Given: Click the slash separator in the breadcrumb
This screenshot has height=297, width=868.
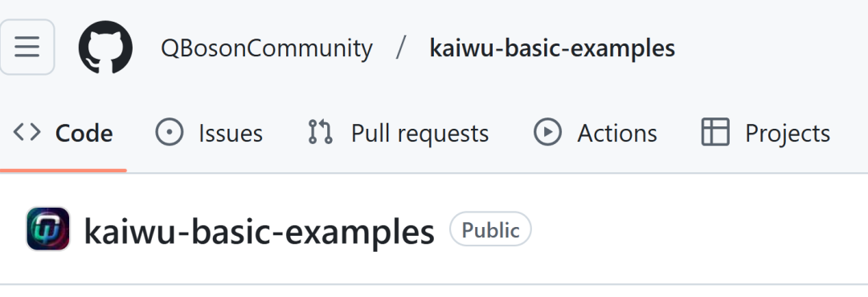Looking at the screenshot, I should tap(401, 47).
